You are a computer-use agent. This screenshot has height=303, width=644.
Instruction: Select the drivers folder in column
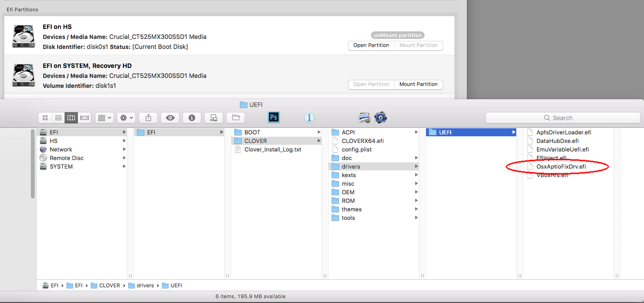351,167
